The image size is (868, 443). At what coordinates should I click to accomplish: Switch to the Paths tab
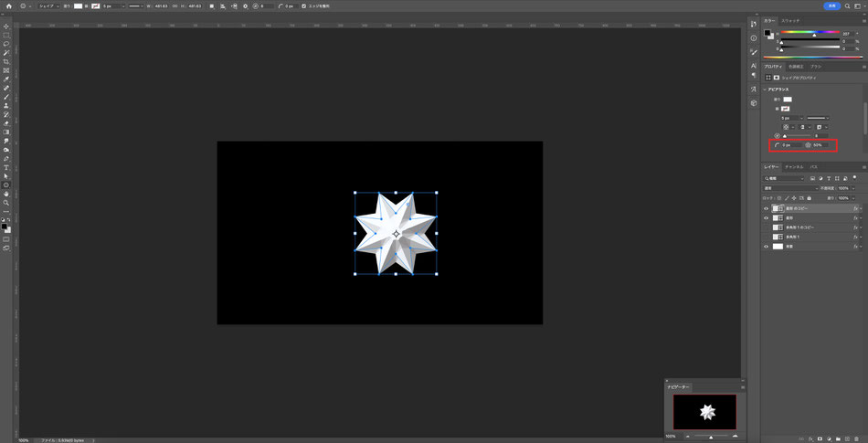pos(814,166)
